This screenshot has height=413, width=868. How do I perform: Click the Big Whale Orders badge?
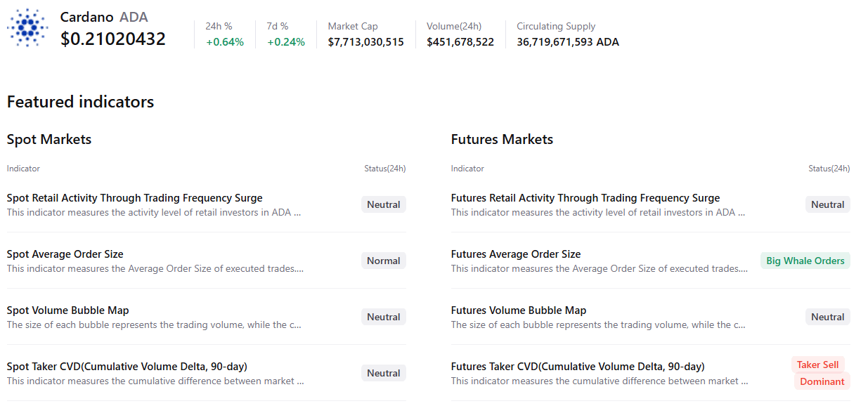pyautogui.click(x=805, y=261)
